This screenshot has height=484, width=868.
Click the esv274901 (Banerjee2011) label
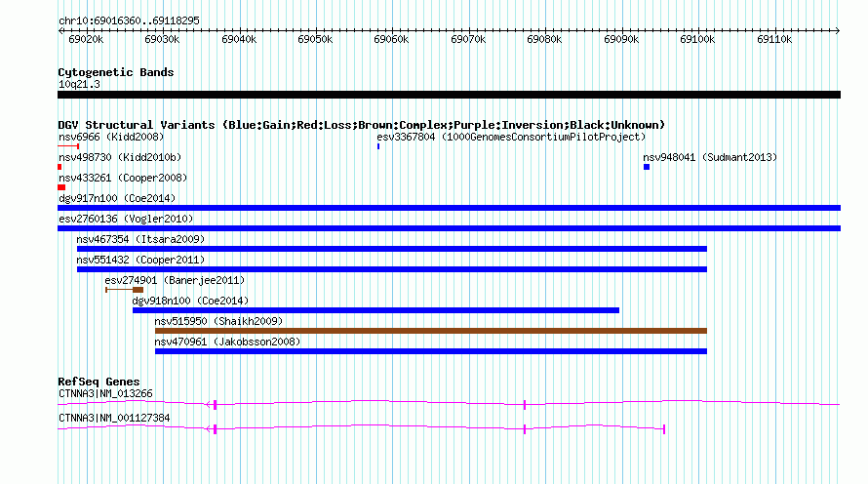point(175,280)
